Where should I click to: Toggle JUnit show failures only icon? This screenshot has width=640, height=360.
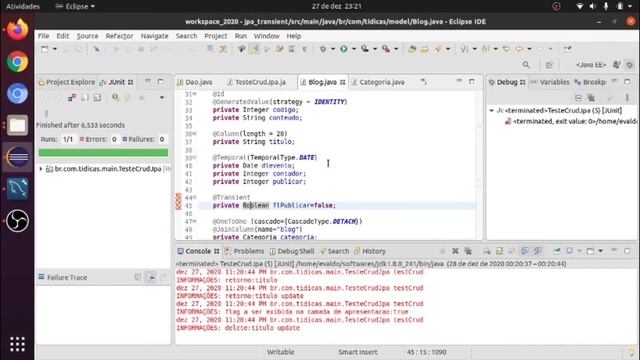pos(72,98)
